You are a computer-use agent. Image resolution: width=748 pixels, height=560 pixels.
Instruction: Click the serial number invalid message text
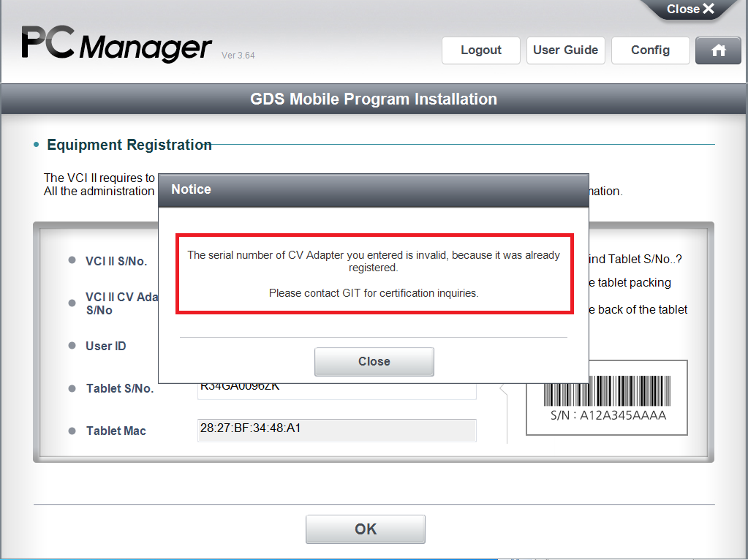coord(374,262)
